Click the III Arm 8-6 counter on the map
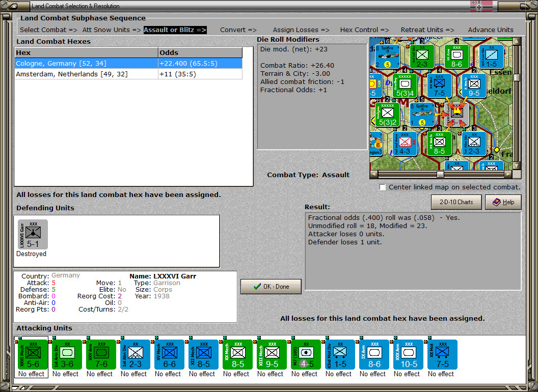The width and height of the screenshot is (538, 392). [x=456, y=56]
